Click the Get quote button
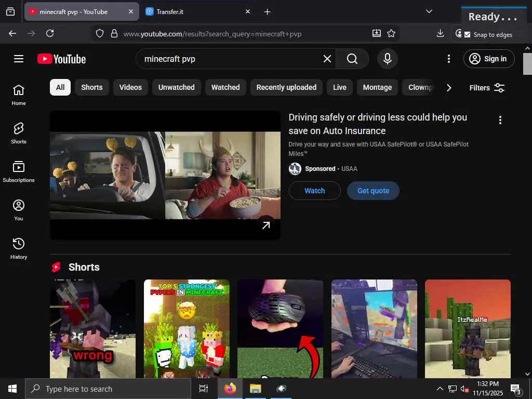 pyautogui.click(x=373, y=191)
